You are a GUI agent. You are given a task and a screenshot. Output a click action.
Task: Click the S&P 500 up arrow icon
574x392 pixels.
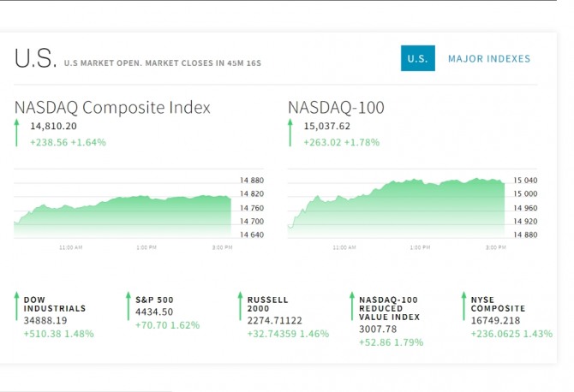[x=129, y=306]
